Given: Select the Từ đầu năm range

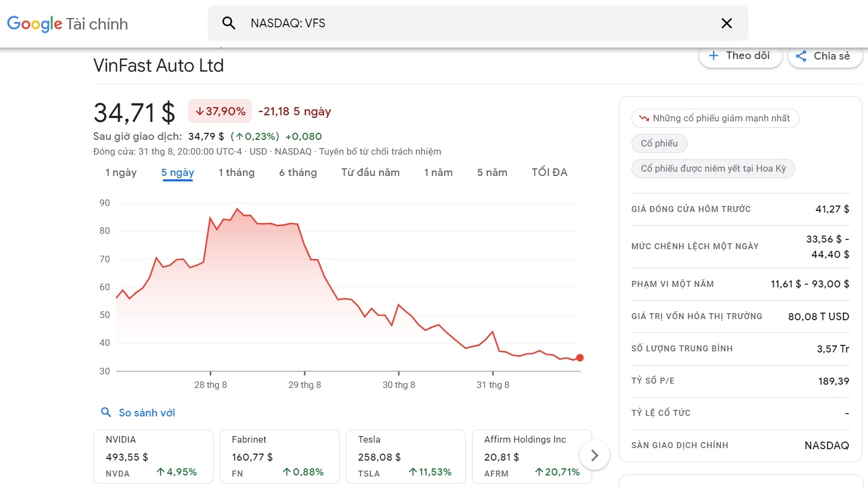Looking at the screenshot, I should (x=370, y=173).
